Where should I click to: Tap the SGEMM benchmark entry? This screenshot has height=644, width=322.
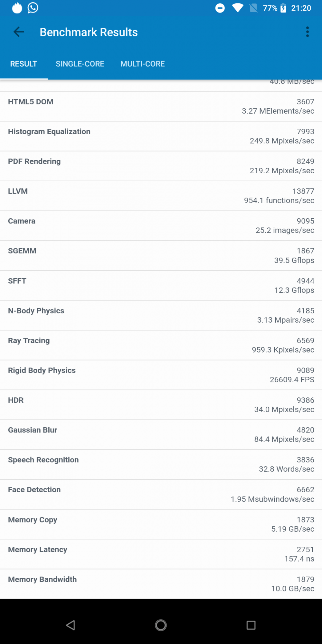[x=161, y=255]
